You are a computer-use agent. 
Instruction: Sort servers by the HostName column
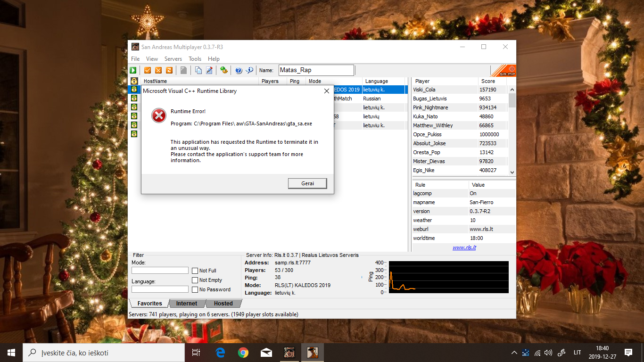coord(199,81)
